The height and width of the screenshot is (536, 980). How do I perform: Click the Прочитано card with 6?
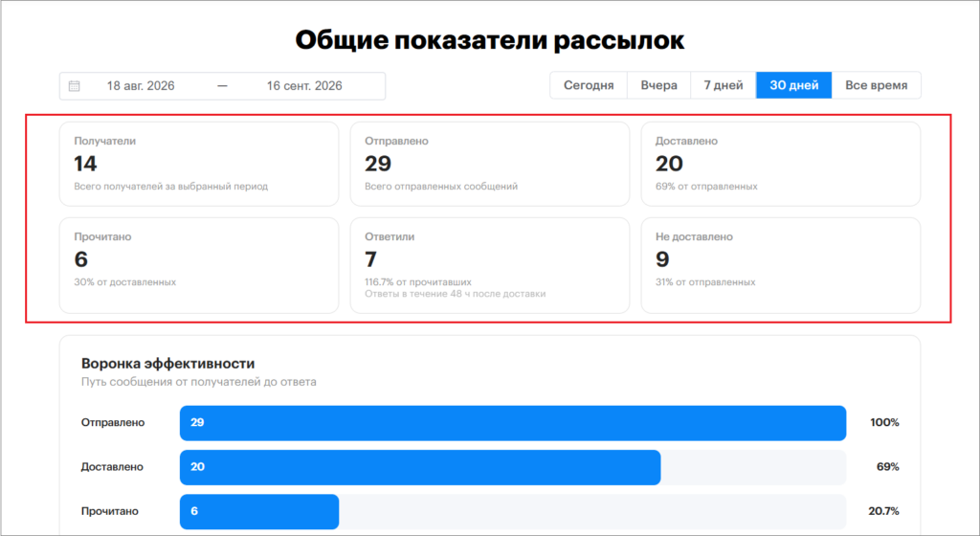199,265
